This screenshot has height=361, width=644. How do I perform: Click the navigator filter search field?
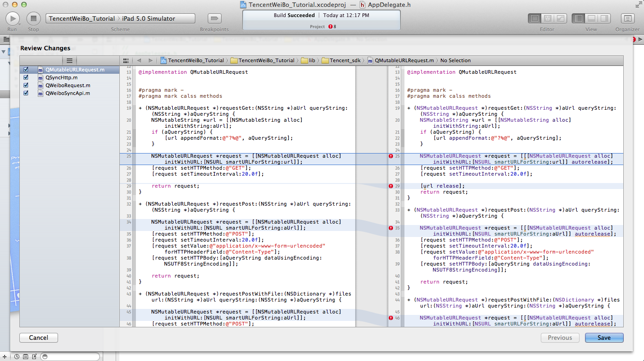point(71,356)
